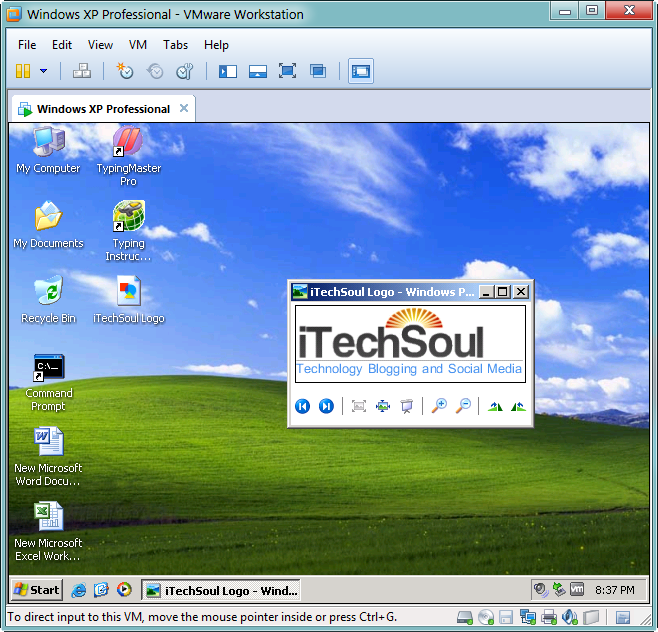Click the message log status icon
Image resolution: width=658 pixels, height=632 pixels.
[x=623, y=617]
